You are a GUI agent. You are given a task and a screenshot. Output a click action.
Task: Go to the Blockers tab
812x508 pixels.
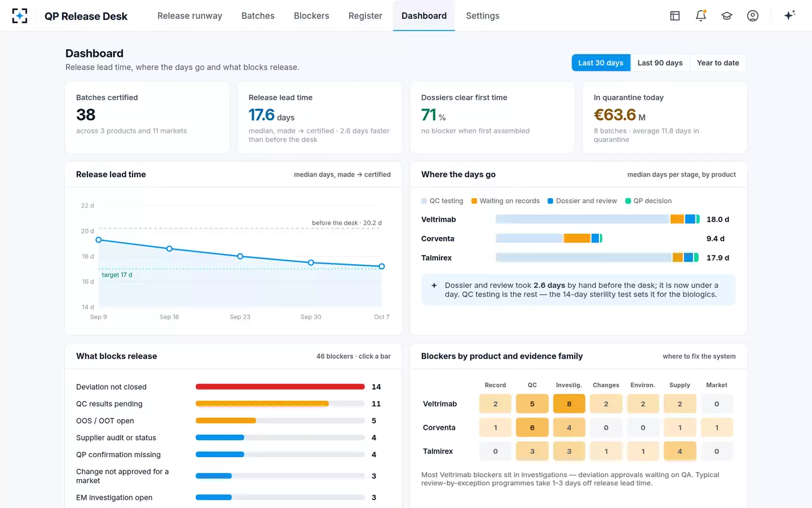click(x=311, y=16)
